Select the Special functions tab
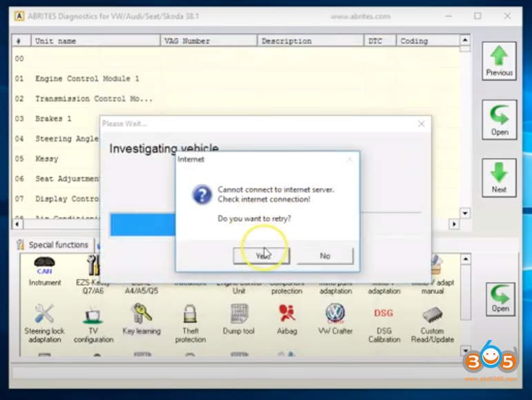532x400 pixels. click(x=54, y=245)
